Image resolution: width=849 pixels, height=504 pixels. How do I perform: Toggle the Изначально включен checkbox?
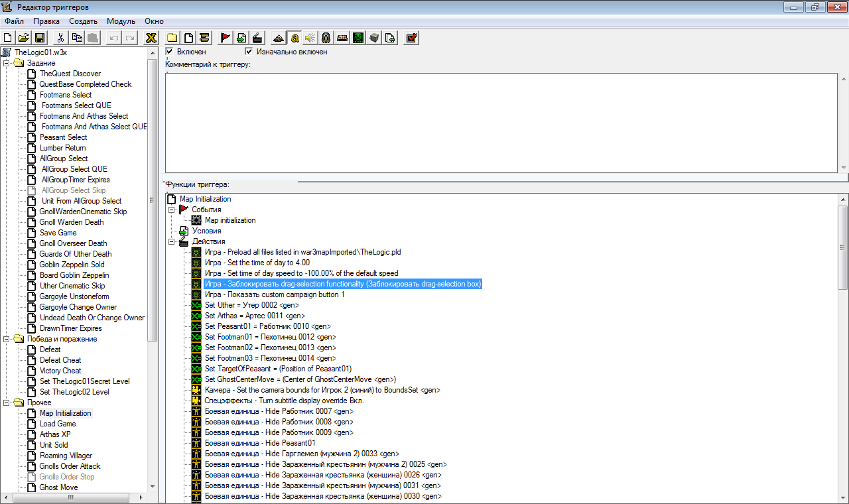(249, 52)
